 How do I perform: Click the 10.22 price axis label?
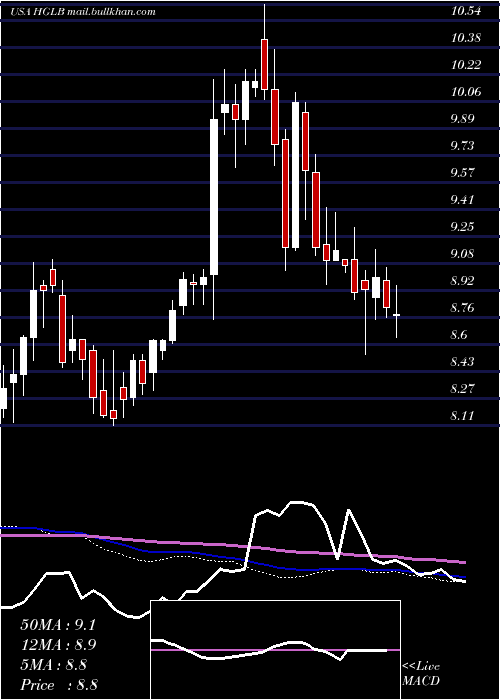click(x=466, y=65)
